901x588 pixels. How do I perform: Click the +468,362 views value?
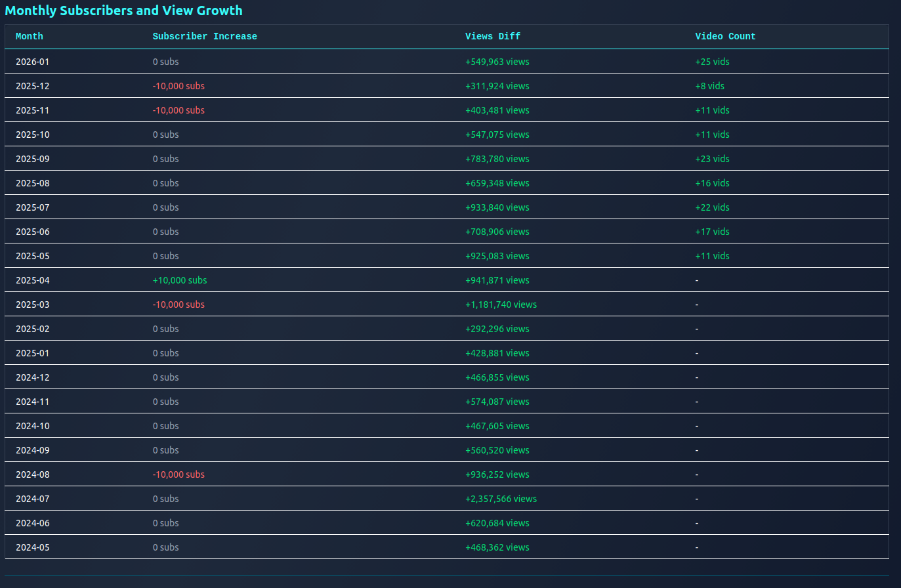tap(497, 547)
